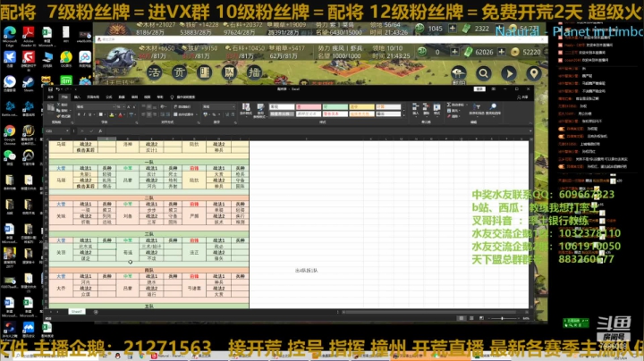Viewport: 644px width, 361px height.
Task: Expand the Excel name box dropdown
Action: coord(67,130)
